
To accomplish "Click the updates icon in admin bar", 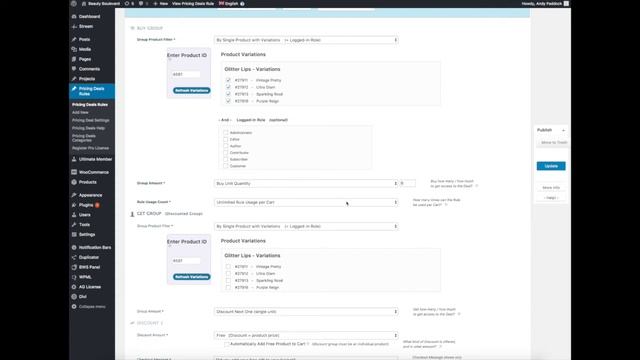I will (127, 3).
